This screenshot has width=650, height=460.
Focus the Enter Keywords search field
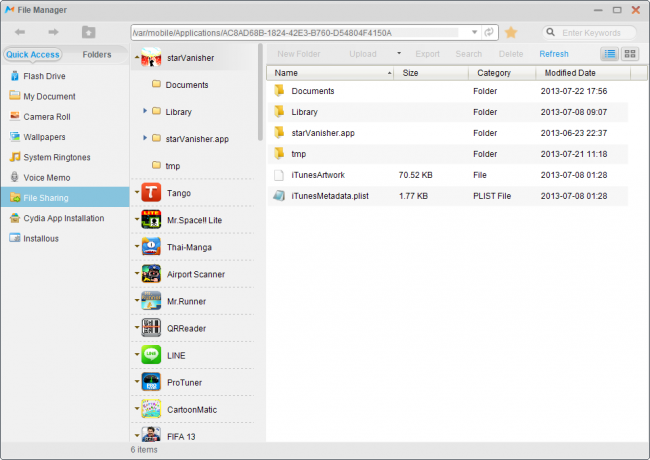[x=594, y=33]
